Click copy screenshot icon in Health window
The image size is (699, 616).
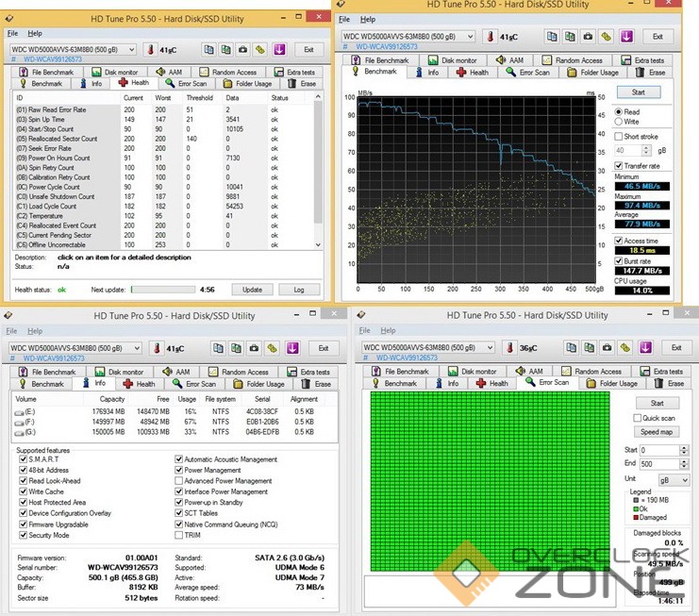coord(226,49)
